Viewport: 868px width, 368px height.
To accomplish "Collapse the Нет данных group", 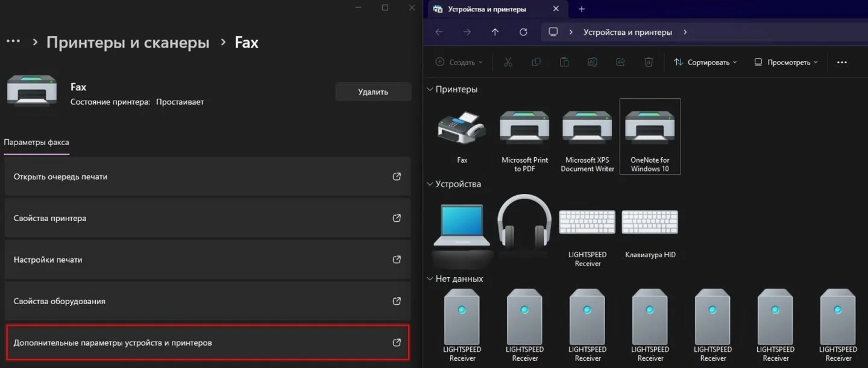I will (430, 279).
